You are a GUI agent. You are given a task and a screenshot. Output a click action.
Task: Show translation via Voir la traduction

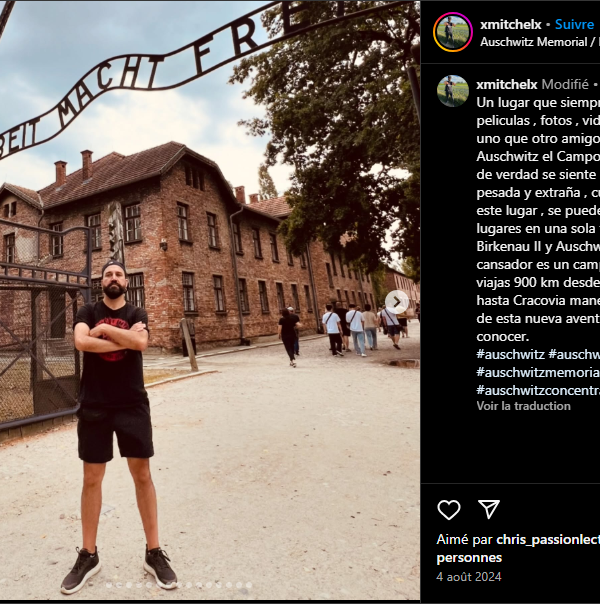pos(523,406)
